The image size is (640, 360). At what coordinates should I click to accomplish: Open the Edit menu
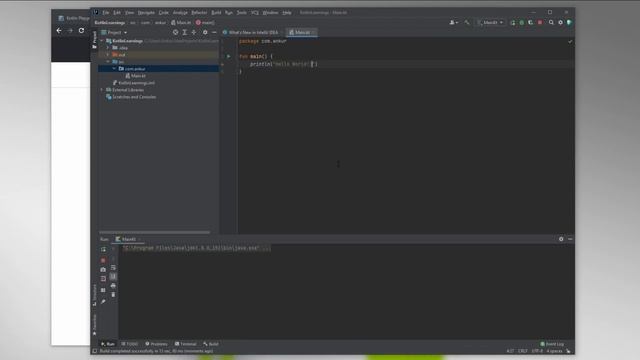[x=117, y=13]
